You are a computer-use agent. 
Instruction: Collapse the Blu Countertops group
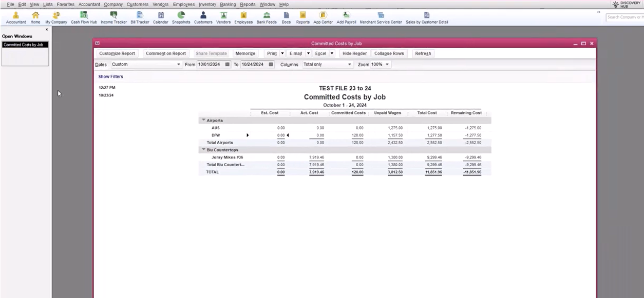click(x=203, y=150)
